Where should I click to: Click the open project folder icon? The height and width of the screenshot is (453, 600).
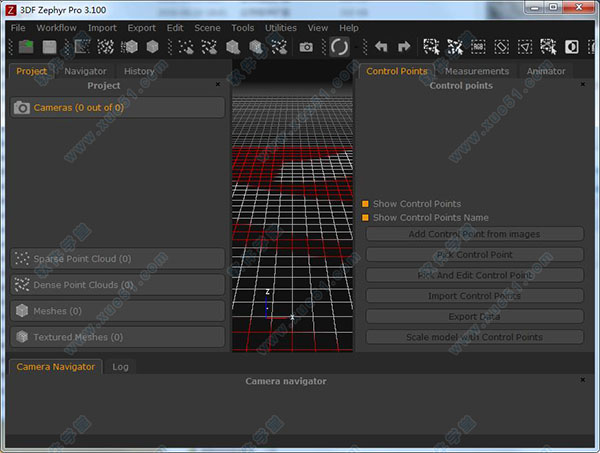click(26, 47)
